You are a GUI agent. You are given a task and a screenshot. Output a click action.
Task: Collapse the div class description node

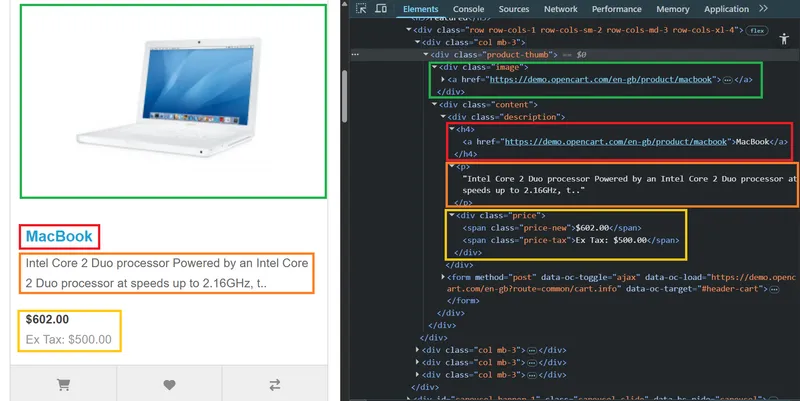[x=443, y=117]
